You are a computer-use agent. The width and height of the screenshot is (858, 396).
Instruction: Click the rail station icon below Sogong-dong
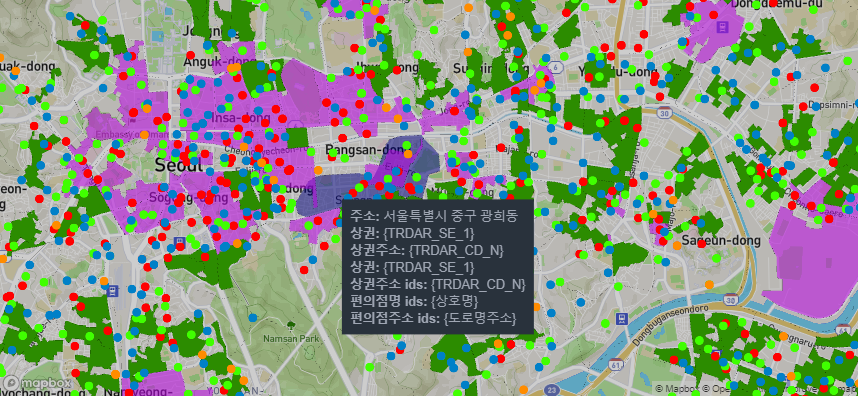(x=179, y=242)
